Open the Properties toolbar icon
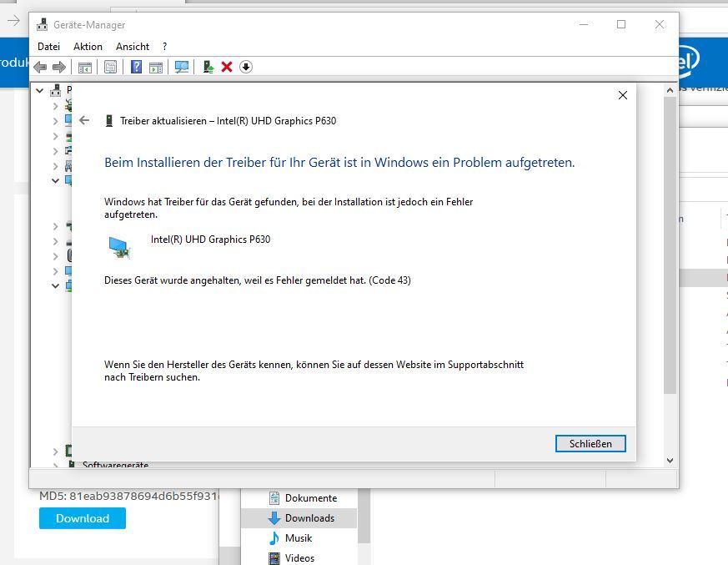 click(x=111, y=68)
